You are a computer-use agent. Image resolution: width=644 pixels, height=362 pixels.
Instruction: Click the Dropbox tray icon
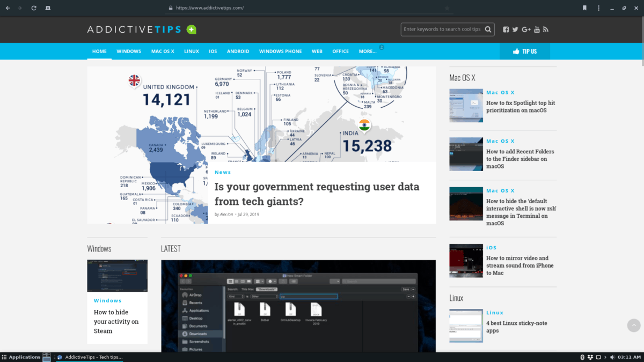point(590,357)
